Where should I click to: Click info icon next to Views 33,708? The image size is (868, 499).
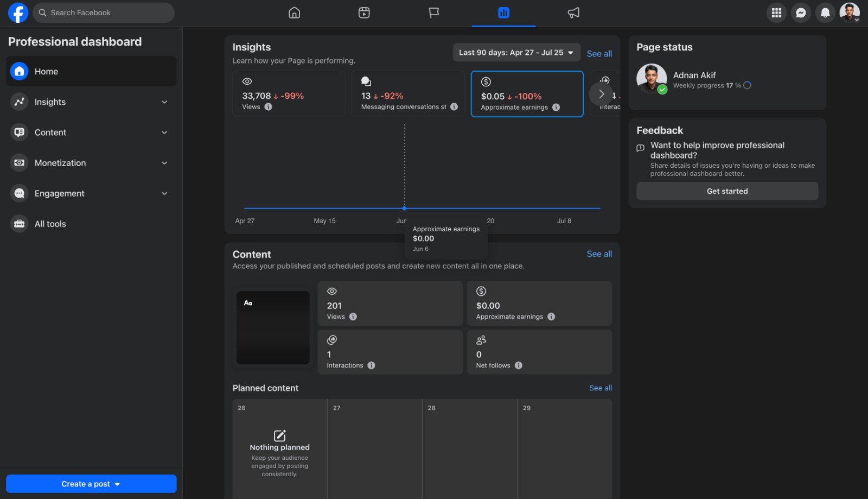point(268,107)
